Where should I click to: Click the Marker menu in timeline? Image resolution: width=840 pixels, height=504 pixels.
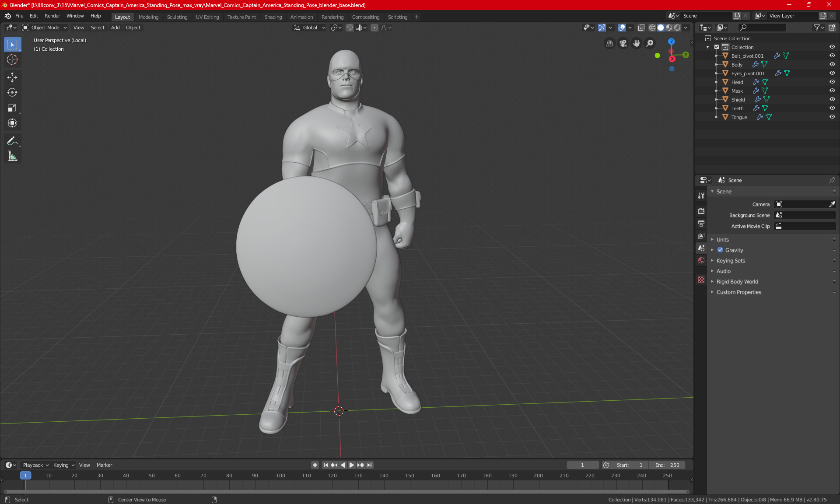click(104, 465)
